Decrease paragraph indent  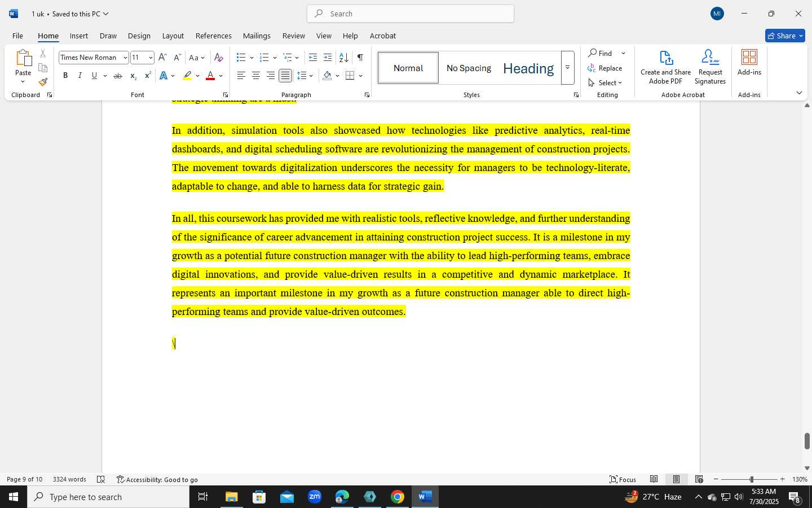pos(313,57)
